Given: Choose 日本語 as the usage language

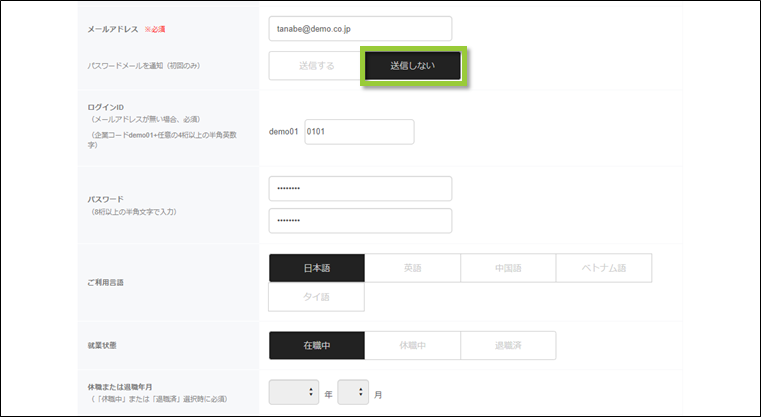Looking at the screenshot, I should pos(316,268).
